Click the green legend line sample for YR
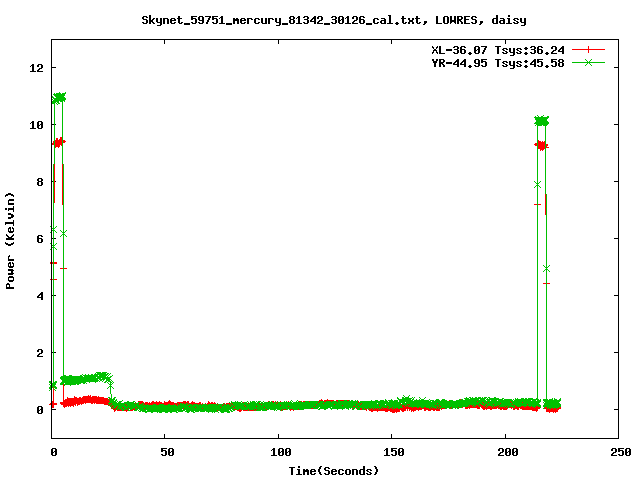Viewport: 640px width, 480px height. [x=588, y=62]
